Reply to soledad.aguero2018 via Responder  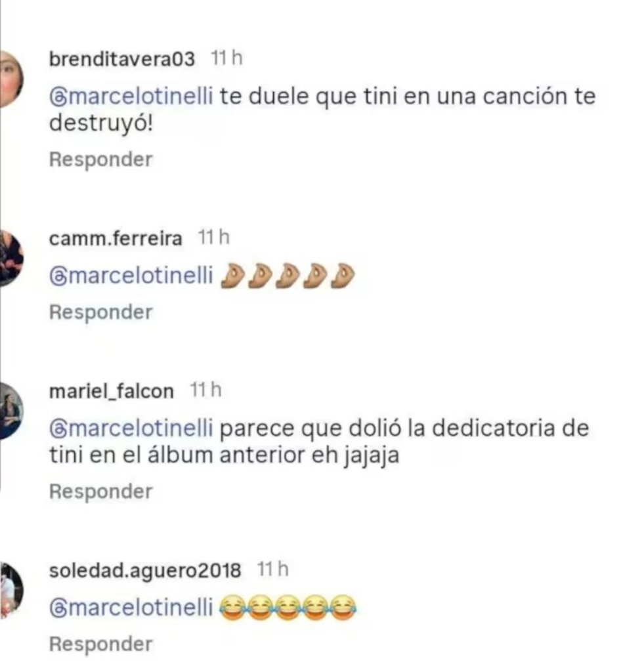click(x=100, y=644)
